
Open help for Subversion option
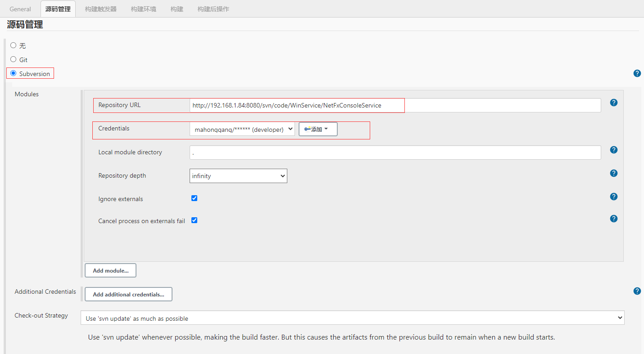tap(637, 73)
